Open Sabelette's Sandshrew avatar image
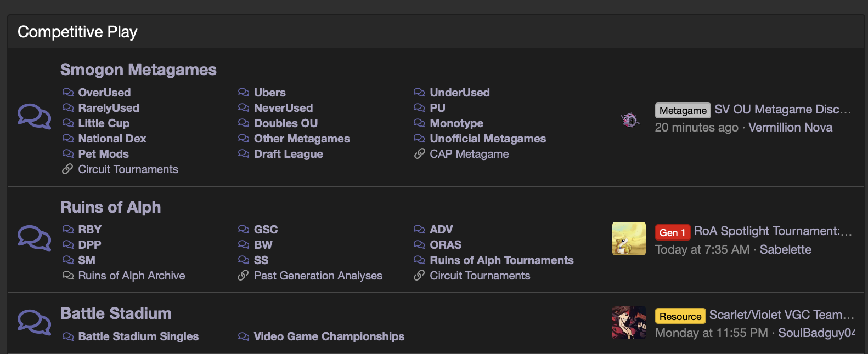 point(629,239)
